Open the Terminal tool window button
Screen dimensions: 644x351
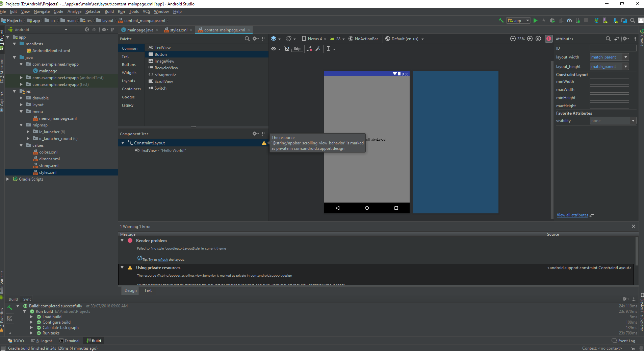point(69,341)
